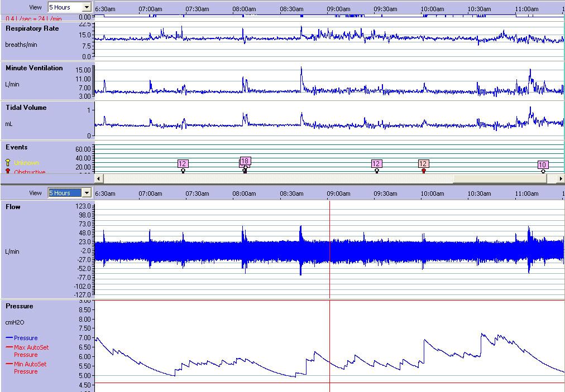565x392 pixels.
Task: Click "08:00am" on the upper time axis
Action: point(245,9)
